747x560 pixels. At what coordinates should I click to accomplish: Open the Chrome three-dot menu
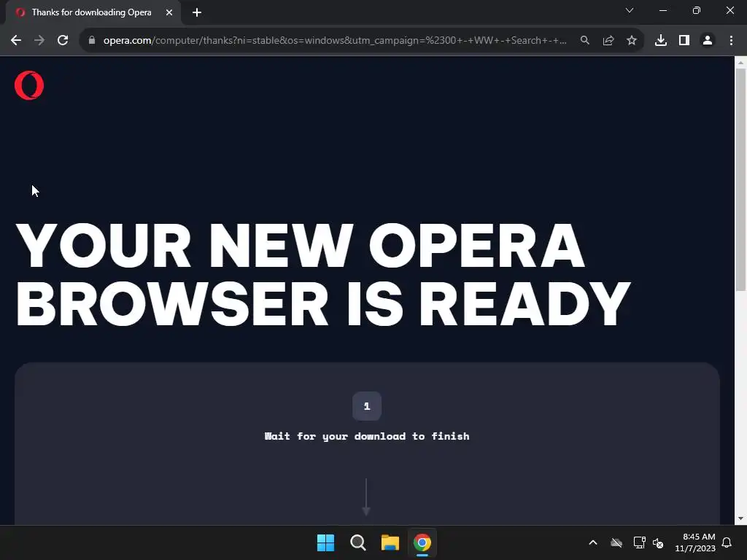(x=731, y=41)
